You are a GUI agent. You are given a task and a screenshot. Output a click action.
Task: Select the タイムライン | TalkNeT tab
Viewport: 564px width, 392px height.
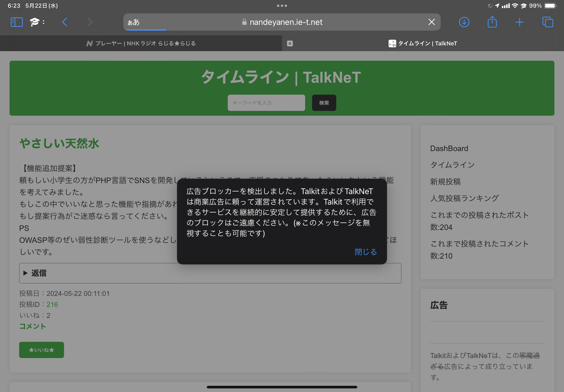click(x=423, y=44)
